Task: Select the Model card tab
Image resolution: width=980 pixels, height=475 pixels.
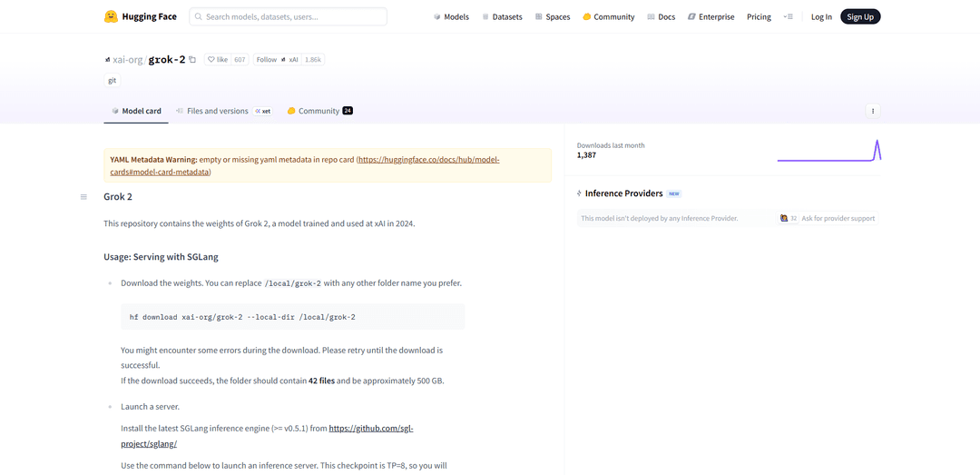Action: 135,111
